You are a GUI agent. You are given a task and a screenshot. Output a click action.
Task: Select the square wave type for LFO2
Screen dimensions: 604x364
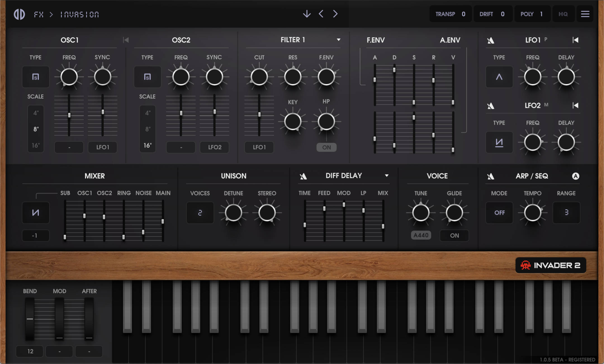(x=499, y=142)
